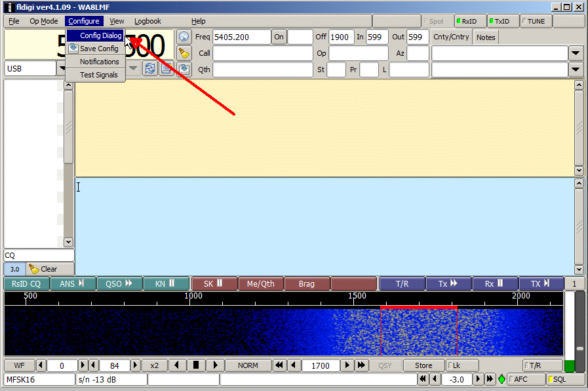Click the receive pane vertical scrollbar

point(579,127)
